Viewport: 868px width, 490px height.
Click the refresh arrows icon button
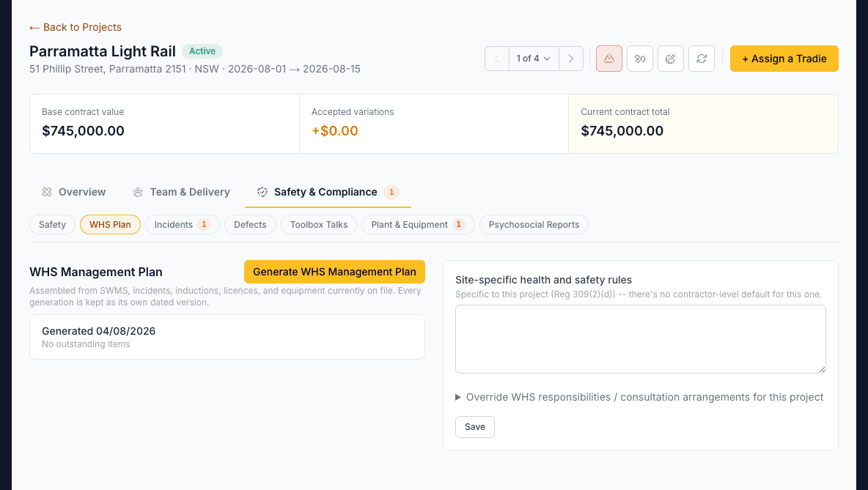coord(702,59)
